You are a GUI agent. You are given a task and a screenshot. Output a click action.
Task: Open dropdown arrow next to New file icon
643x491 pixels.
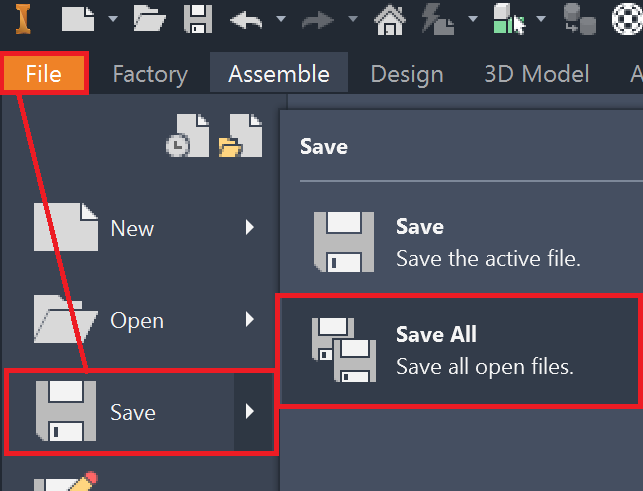pyautogui.click(x=112, y=18)
